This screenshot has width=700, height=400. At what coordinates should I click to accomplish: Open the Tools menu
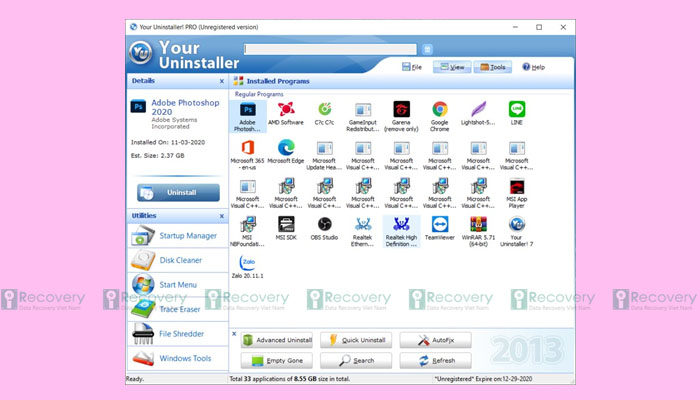click(x=493, y=67)
